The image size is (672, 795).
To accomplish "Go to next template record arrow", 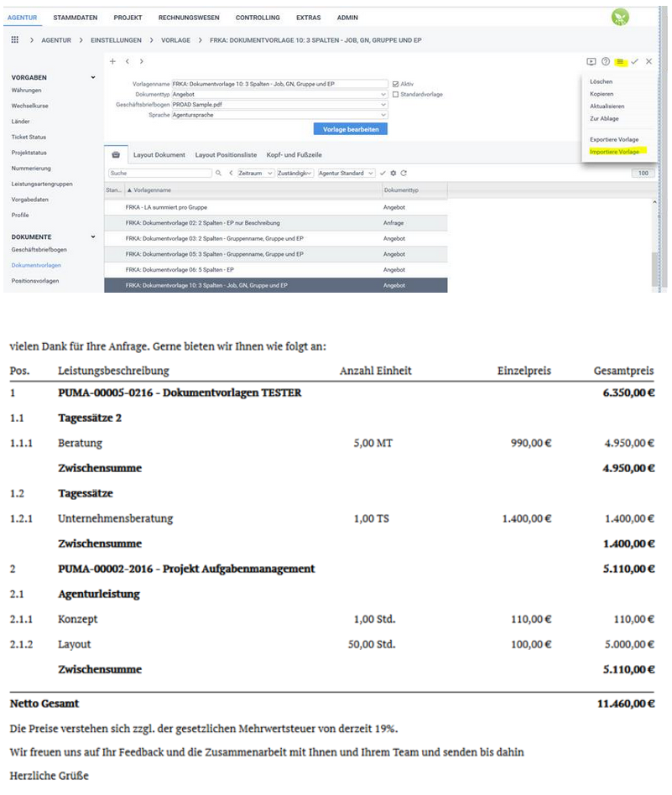I will tap(142, 61).
